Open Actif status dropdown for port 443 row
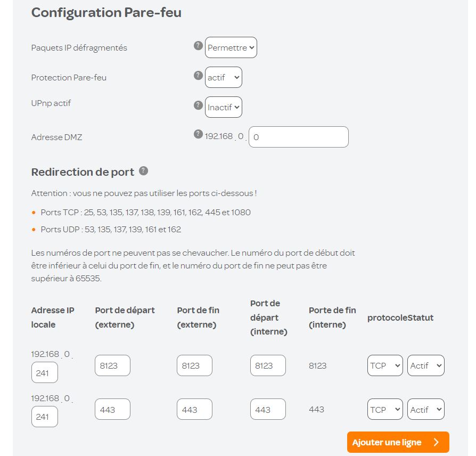476x456 pixels. pyautogui.click(x=426, y=409)
